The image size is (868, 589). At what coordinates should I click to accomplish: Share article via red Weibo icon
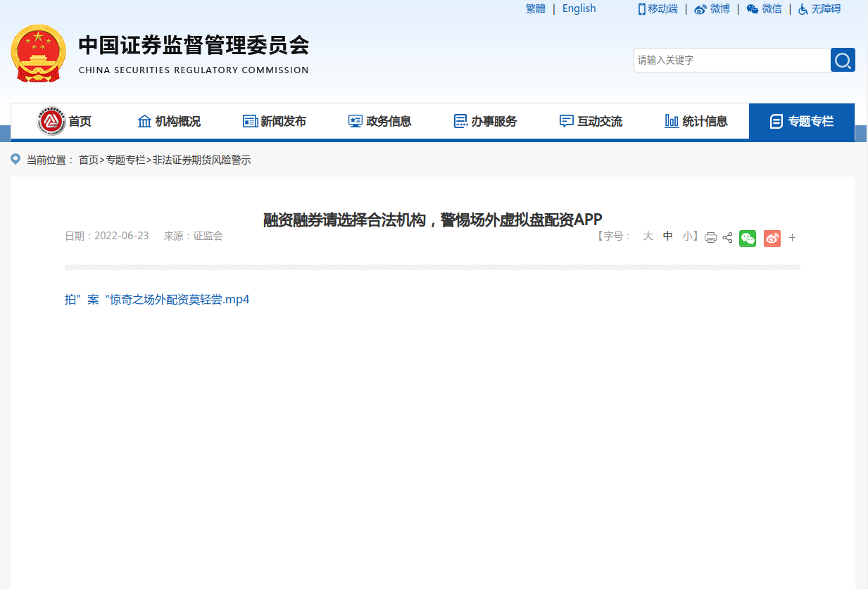(772, 238)
